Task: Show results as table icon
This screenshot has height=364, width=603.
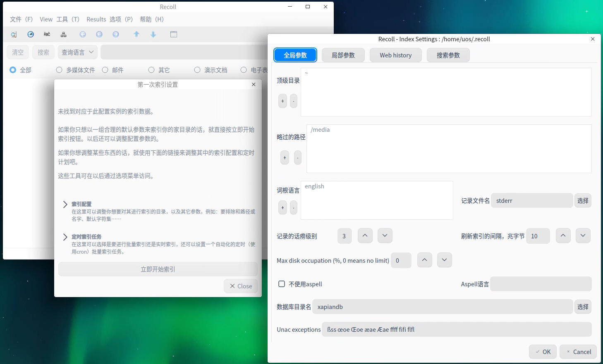Action: (x=174, y=34)
